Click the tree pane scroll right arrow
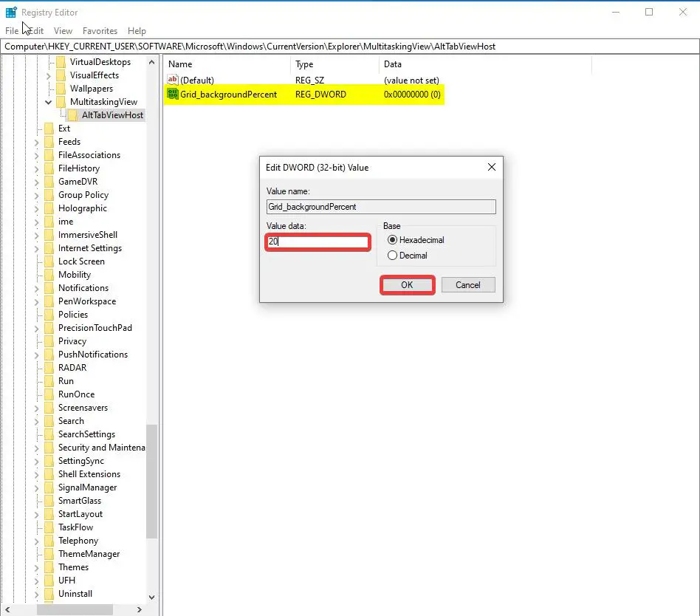 [x=140, y=610]
